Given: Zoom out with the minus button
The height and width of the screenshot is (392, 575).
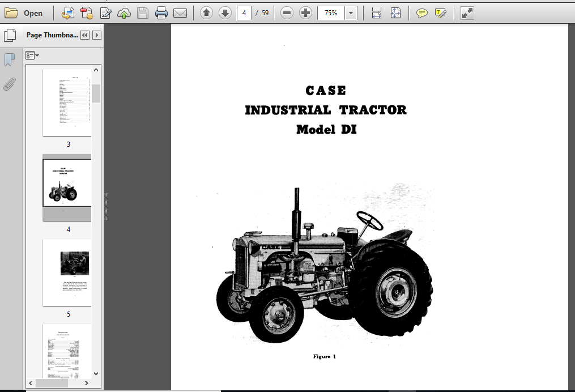Looking at the screenshot, I should tap(287, 13).
